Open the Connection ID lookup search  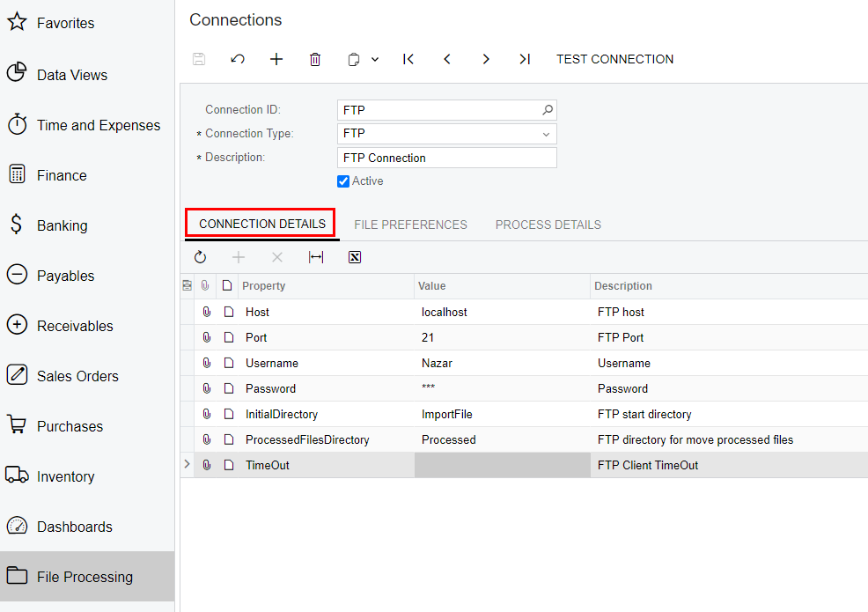tap(548, 110)
